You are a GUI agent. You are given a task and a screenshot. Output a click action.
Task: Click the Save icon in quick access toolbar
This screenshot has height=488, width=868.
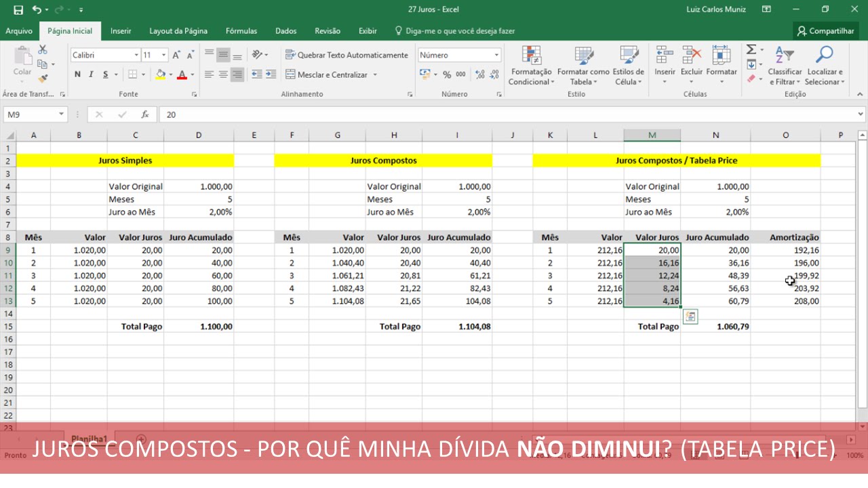pos(18,9)
